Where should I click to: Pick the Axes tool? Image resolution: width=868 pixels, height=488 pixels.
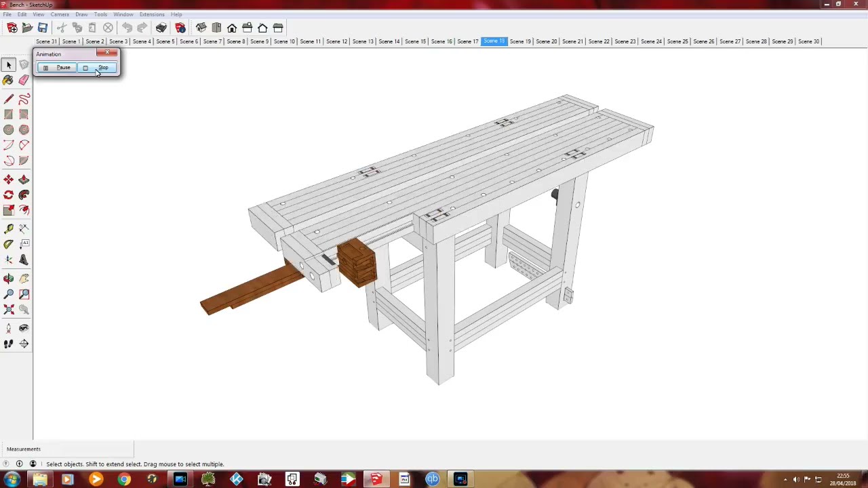9,260
